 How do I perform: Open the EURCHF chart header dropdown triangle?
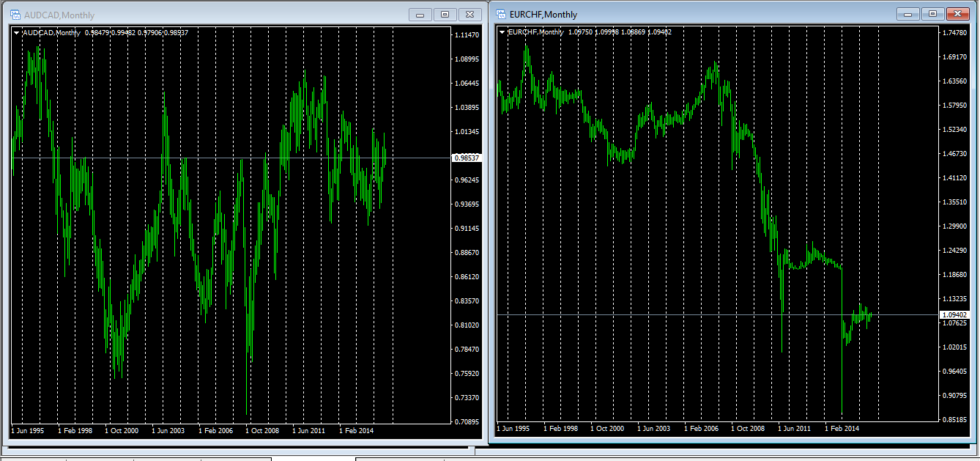[x=502, y=32]
